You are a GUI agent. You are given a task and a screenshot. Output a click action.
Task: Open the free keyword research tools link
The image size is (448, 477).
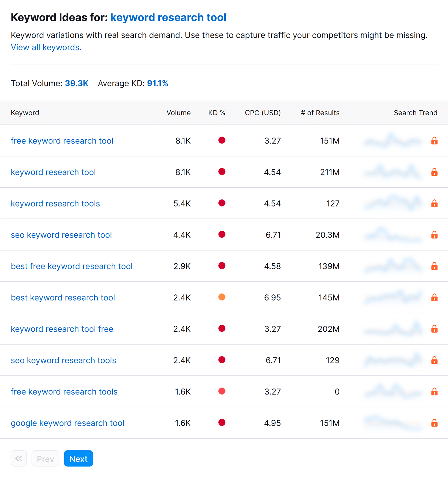pyautogui.click(x=64, y=392)
